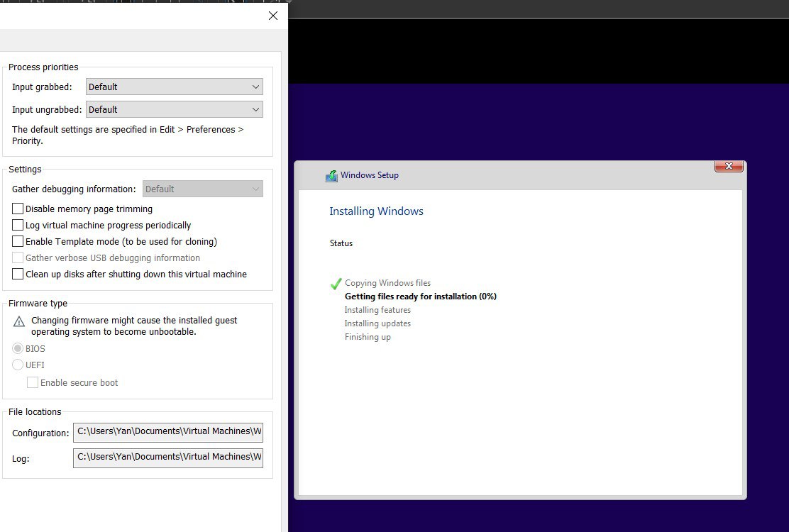This screenshot has width=789, height=532.
Task: Click the 'Firmware type' group label
Action: tap(38, 303)
